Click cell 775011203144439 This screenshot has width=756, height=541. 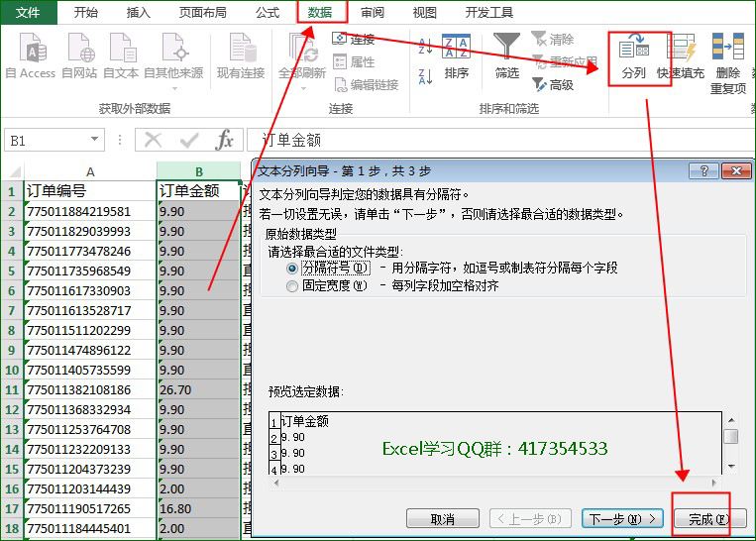(90, 488)
